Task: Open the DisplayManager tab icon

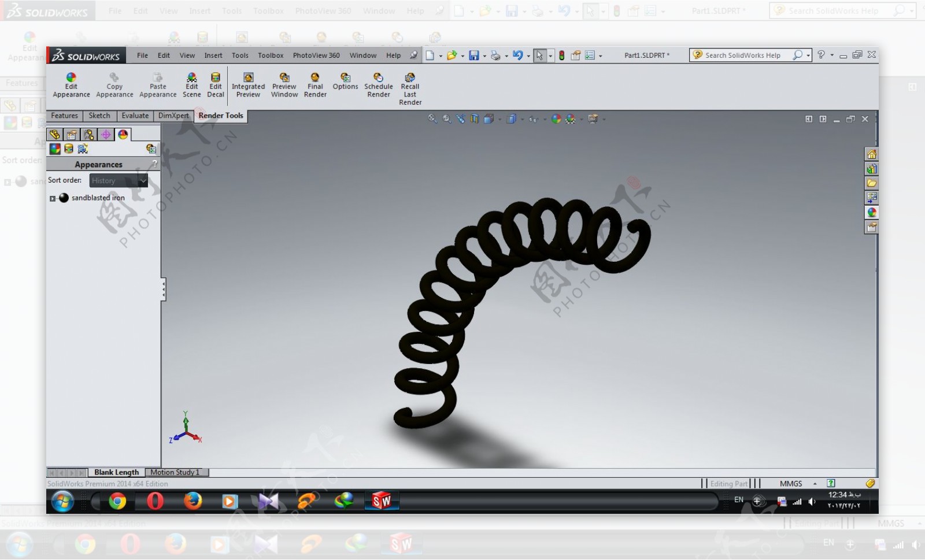Action: click(x=123, y=135)
